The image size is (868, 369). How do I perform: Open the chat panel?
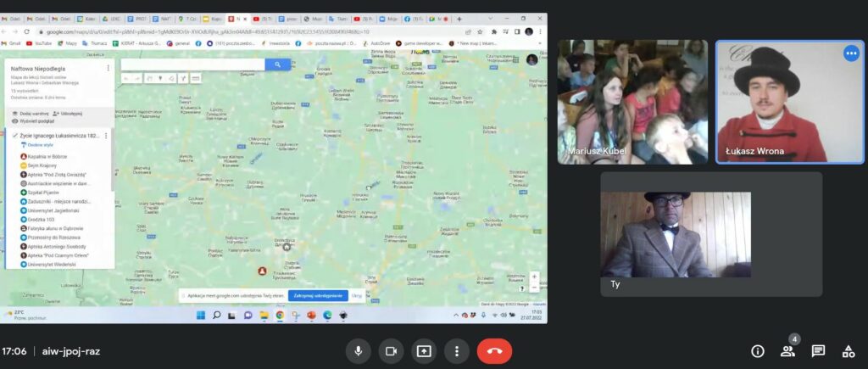pyautogui.click(x=818, y=351)
